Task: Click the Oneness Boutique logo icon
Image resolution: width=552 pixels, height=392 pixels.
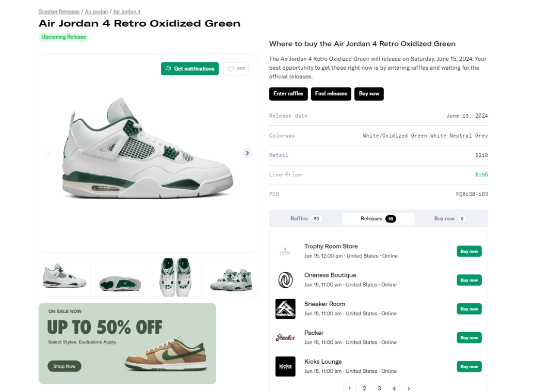Action: (285, 280)
